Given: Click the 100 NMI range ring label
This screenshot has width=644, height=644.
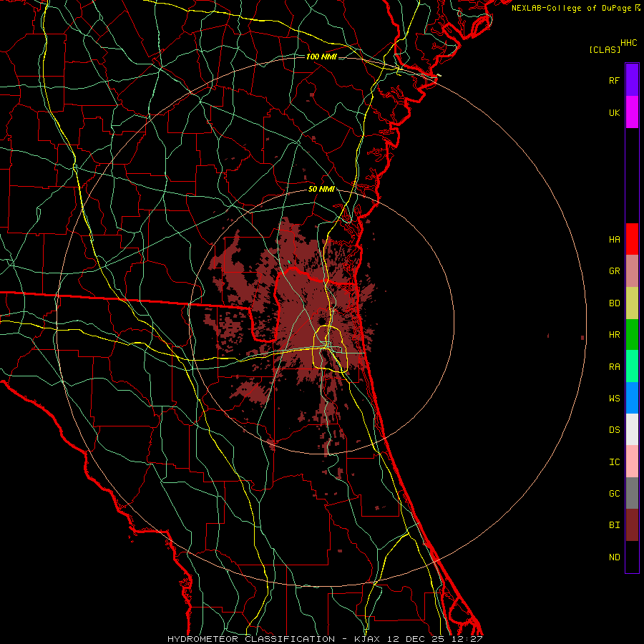Looking at the screenshot, I should coord(321,57).
